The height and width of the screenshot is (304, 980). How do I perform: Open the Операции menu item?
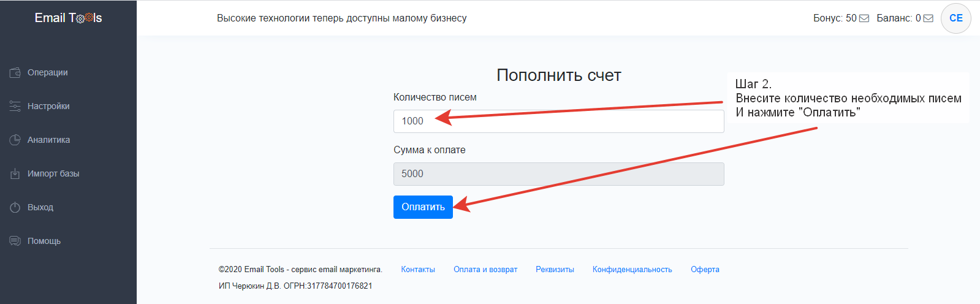click(48, 73)
